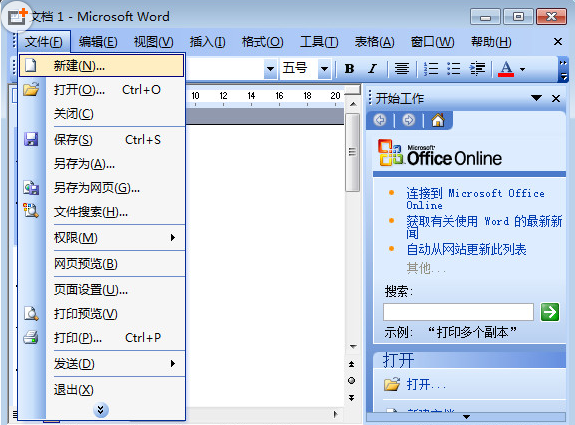575x425 pixels.
Task: Open the 工具(T) menu
Action: coord(319,42)
